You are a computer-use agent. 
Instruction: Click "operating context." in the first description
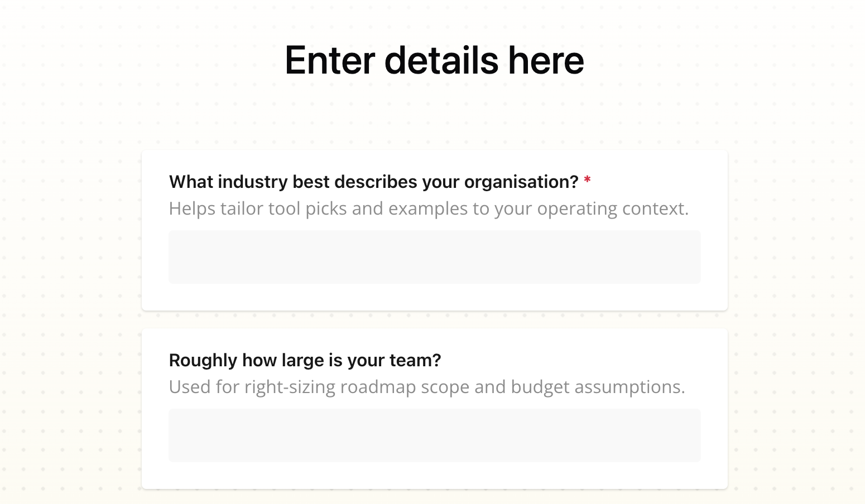pos(613,209)
